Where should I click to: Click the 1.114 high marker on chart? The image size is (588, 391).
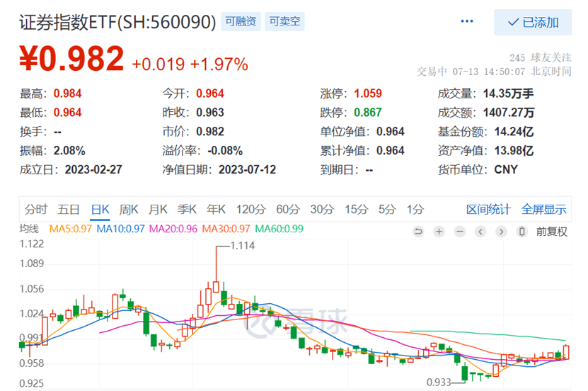242,246
